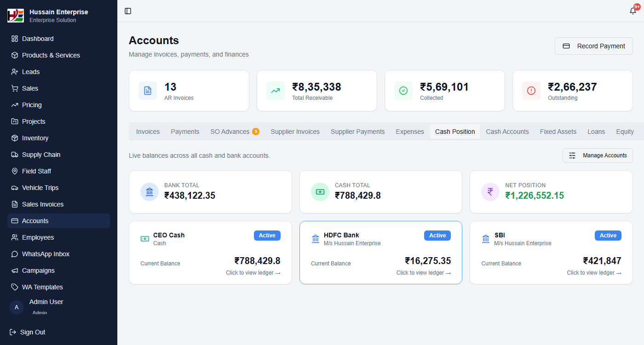Click the AR Invoices summary card

(x=189, y=91)
